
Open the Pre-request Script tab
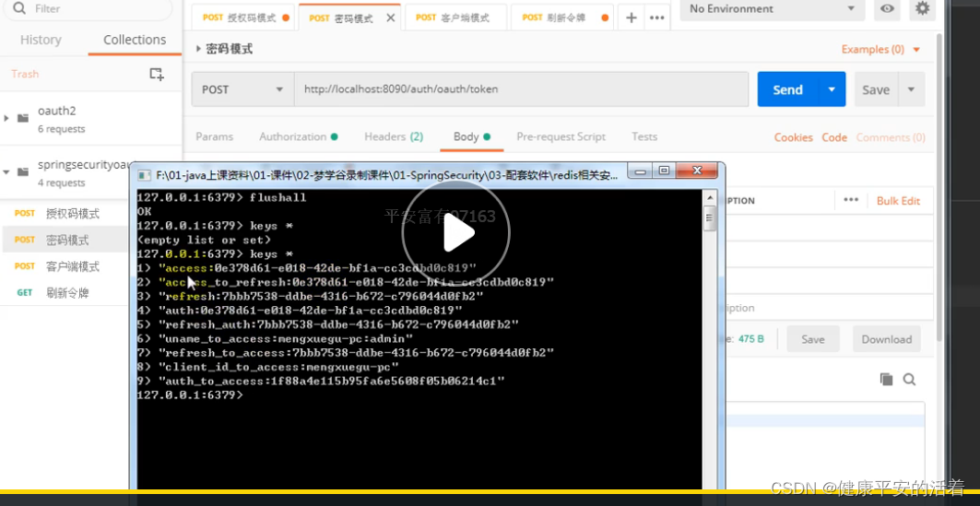coord(561,136)
